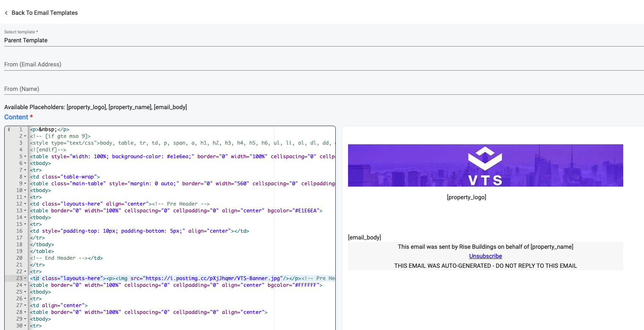Click the VTS banner image in preview
Viewport: 644px width, 330px height.
485,165
